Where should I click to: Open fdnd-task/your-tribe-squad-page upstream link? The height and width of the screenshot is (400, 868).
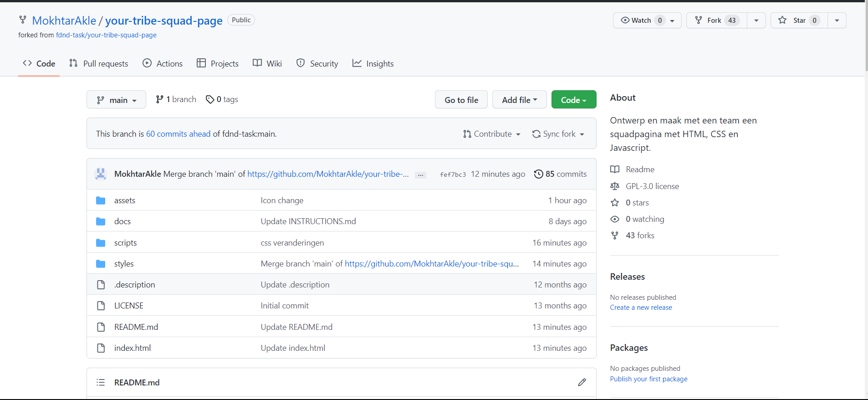(x=106, y=35)
